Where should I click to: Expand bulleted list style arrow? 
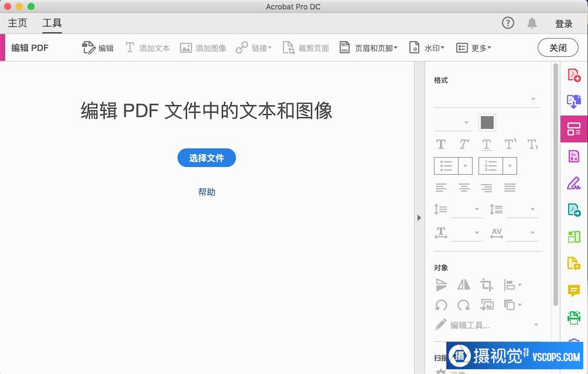465,166
